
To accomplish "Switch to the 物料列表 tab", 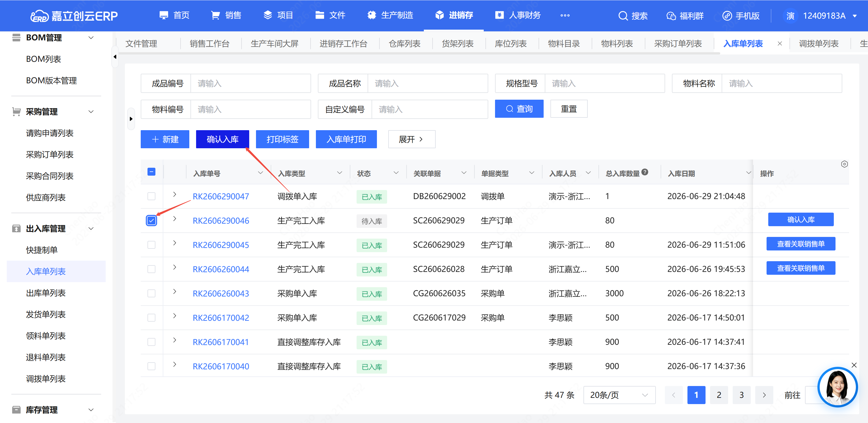I will pyautogui.click(x=617, y=44).
